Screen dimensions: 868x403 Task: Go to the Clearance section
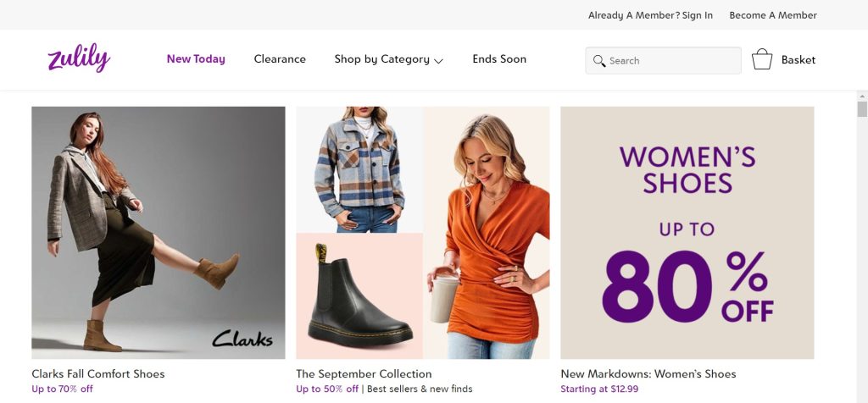tap(280, 59)
